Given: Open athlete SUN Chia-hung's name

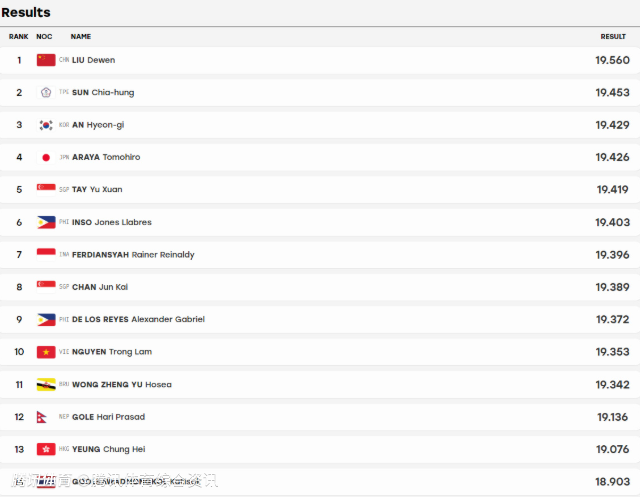Looking at the screenshot, I should pos(103,93).
